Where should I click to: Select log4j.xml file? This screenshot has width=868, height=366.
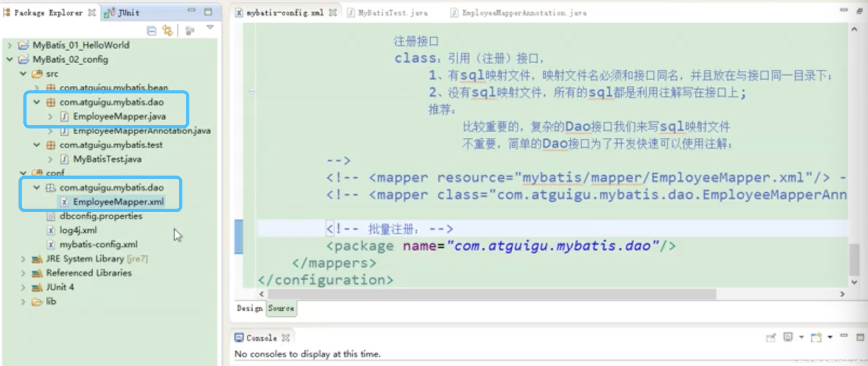[78, 230]
